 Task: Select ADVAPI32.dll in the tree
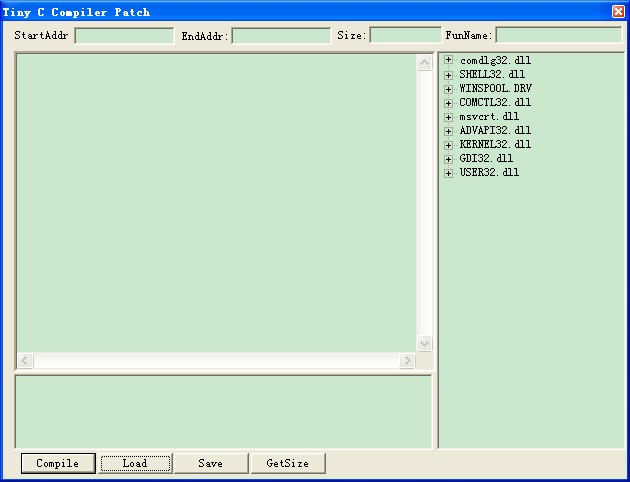point(495,131)
